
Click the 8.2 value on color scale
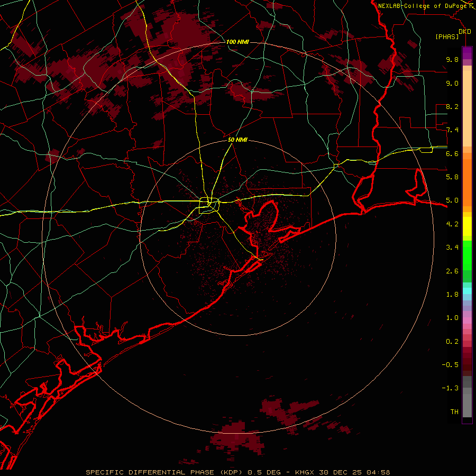pyautogui.click(x=452, y=106)
